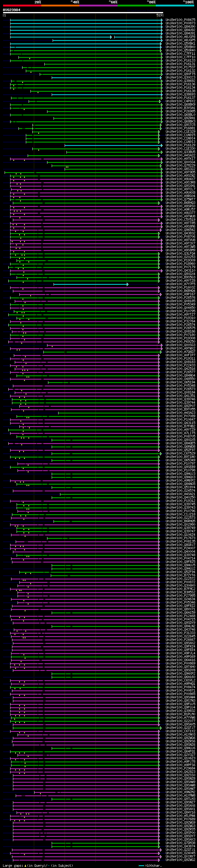This screenshot has height=868, width=197.
Task: Open the UniRef100_P00873 hit label
Action: [180, 23]
